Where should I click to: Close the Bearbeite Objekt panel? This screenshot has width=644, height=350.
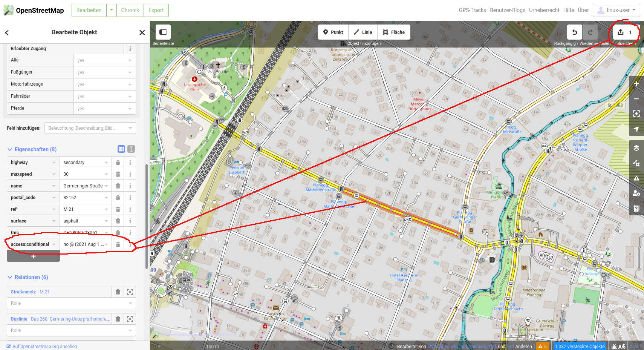(142, 32)
